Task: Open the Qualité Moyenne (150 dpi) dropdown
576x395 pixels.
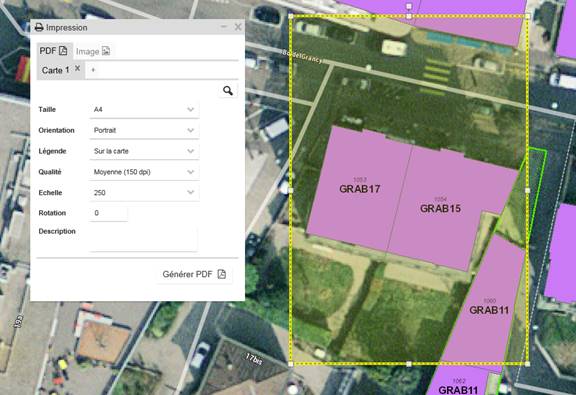Action: [144, 172]
